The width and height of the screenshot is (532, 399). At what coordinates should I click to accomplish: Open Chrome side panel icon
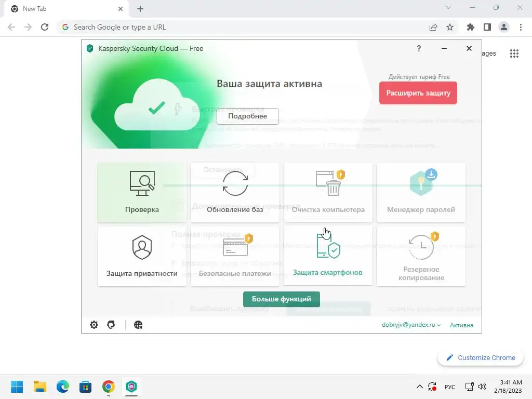coord(487,27)
